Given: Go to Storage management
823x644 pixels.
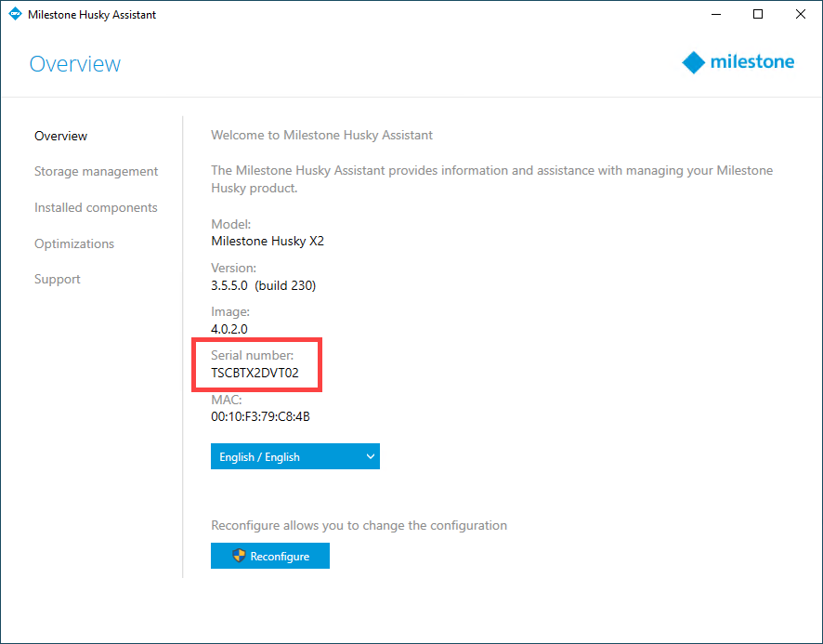Looking at the screenshot, I should coord(96,172).
